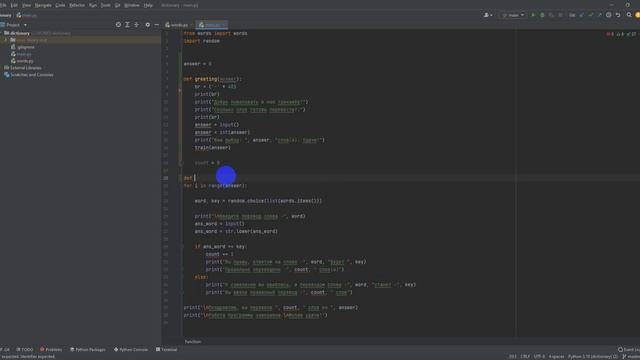
Task: Open words.py in the project tree
Action: [22, 61]
